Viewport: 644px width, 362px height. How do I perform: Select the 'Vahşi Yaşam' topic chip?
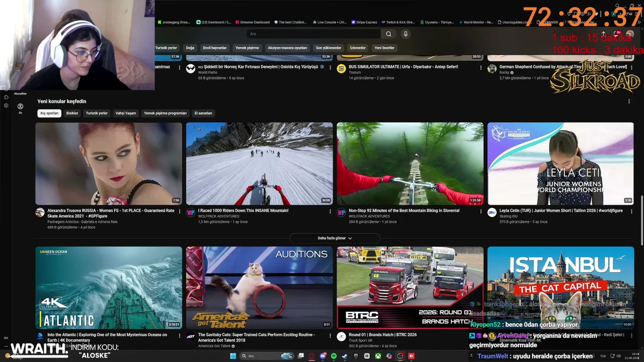click(x=126, y=113)
